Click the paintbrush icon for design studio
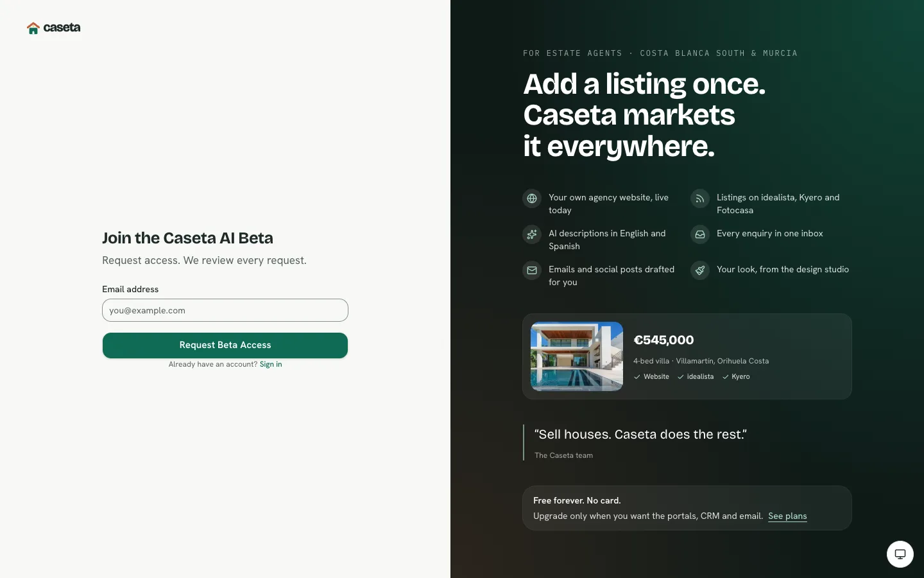The height and width of the screenshot is (578, 924). (700, 270)
